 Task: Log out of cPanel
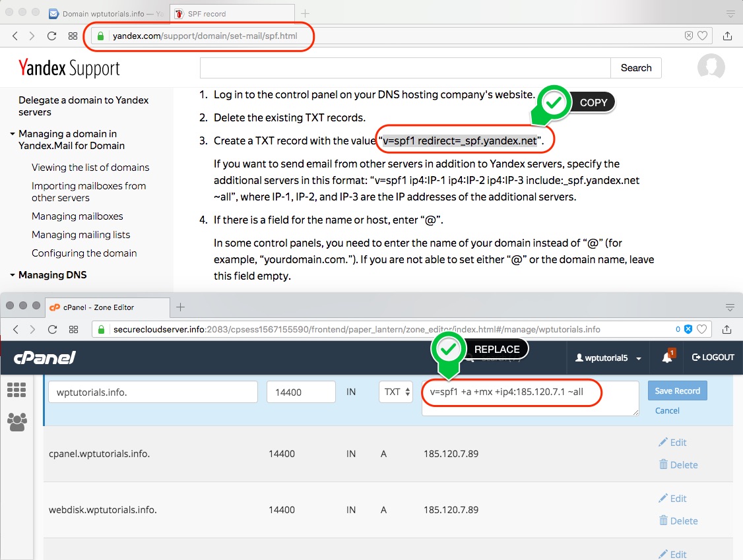713,358
